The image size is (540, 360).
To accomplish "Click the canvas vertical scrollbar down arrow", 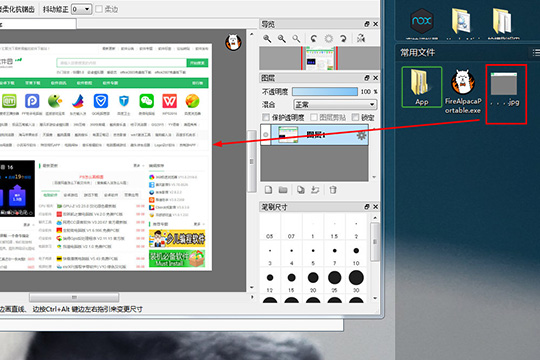I will (252, 287).
